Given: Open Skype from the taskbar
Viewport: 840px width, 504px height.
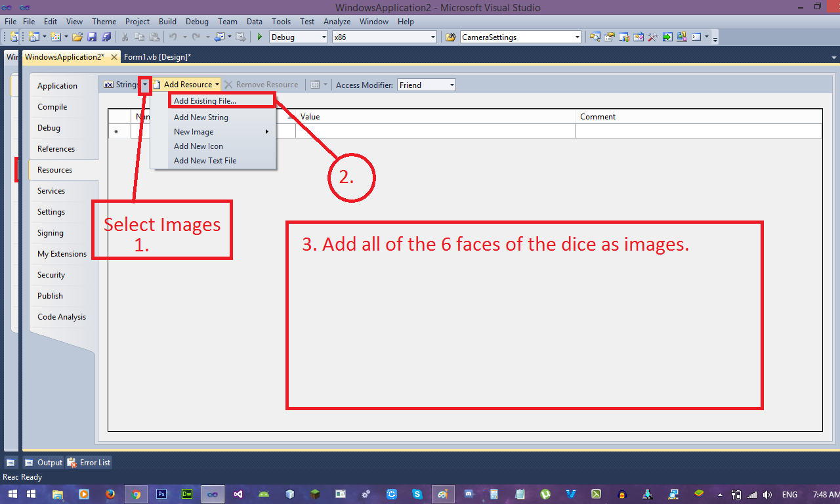Looking at the screenshot, I should coord(417,494).
